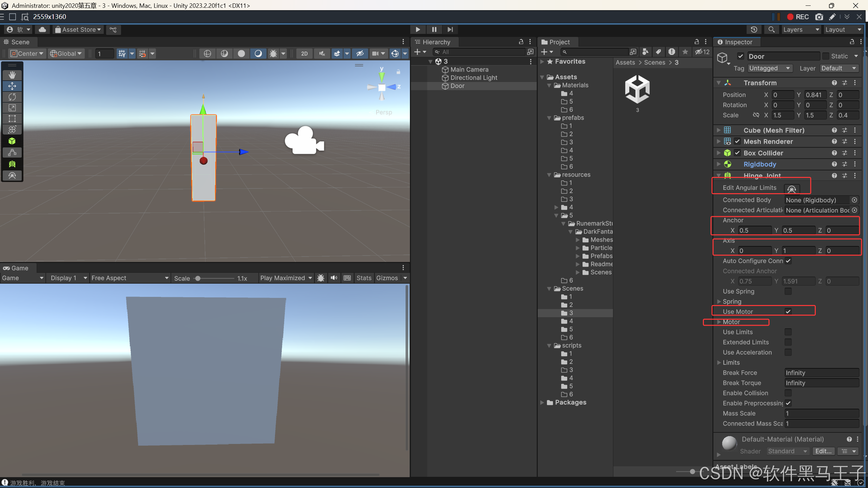Select the Rotate tool in scene toolbar

point(12,97)
